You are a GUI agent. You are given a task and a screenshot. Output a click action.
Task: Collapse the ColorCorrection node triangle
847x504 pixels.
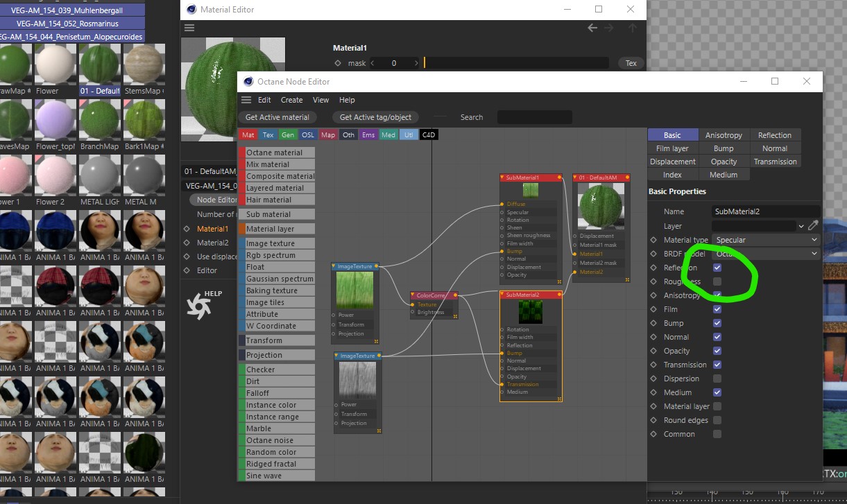pos(413,295)
